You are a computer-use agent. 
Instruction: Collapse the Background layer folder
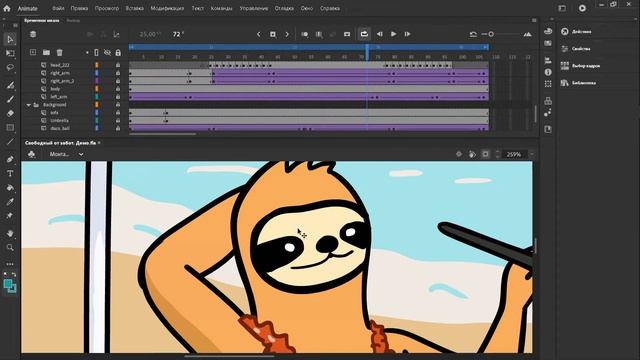tap(29, 105)
